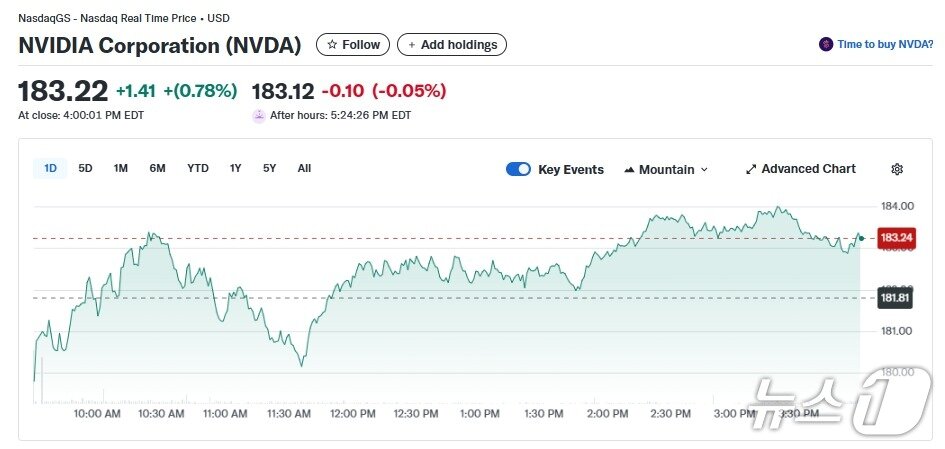
Task: Select the 1Y chart range
Action: click(235, 168)
